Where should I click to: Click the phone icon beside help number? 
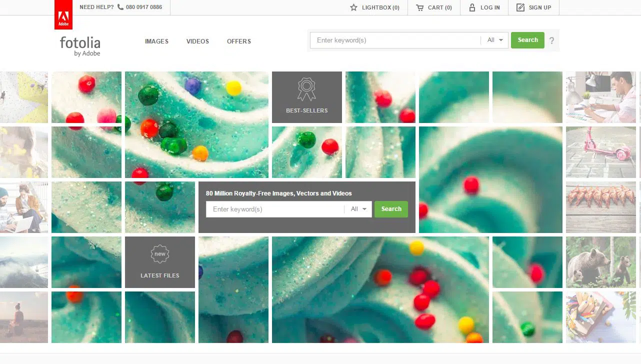[120, 7]
